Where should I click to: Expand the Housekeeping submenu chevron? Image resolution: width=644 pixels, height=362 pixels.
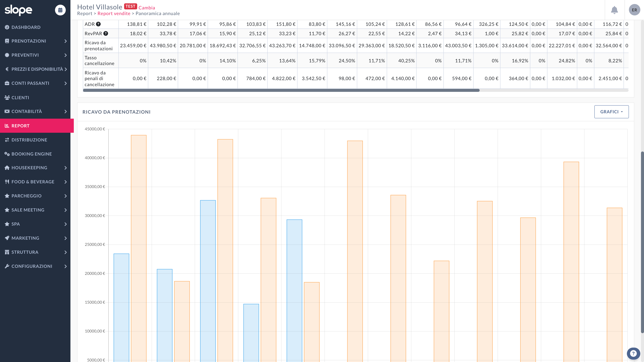[x=66, y=168]
